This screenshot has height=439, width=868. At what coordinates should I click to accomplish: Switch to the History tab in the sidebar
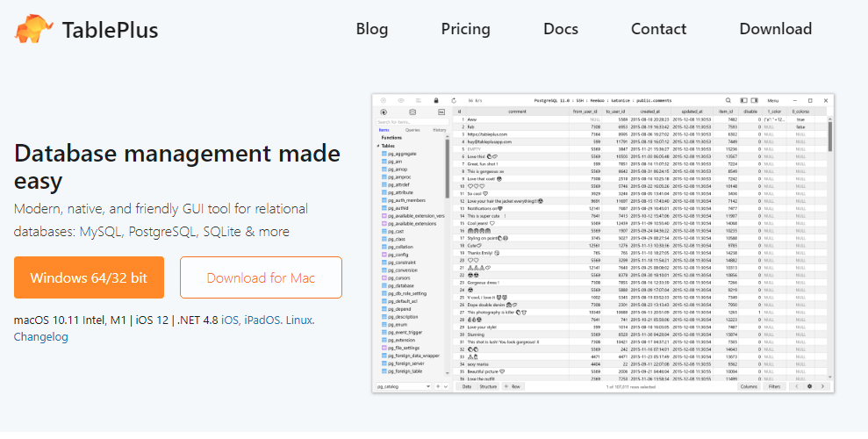tap(440, 130)
